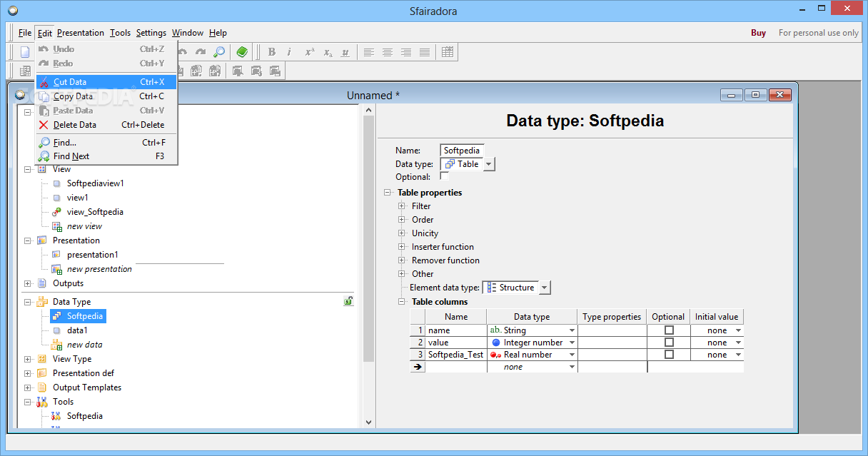Open the Settings menu
Screen dimensions: 868x456
click(x=151, y=33)
